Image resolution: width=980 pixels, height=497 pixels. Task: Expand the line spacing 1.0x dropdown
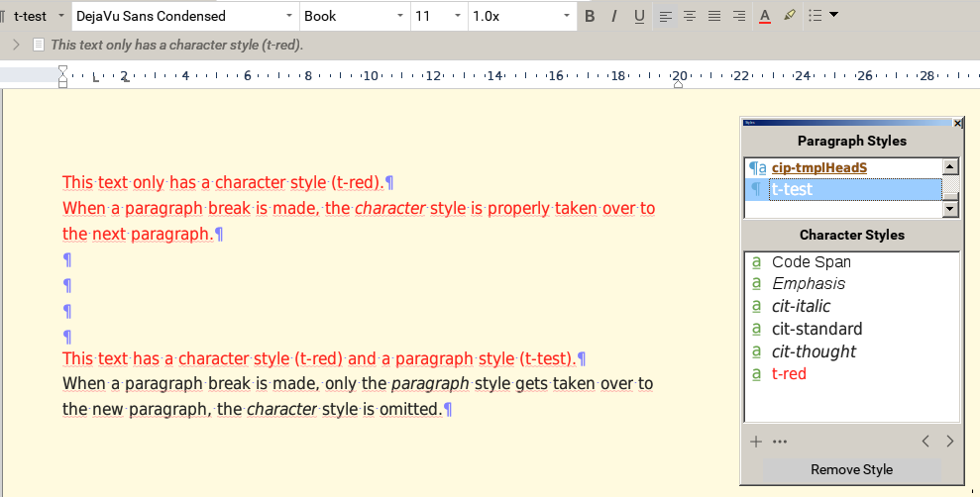(567, 16)
